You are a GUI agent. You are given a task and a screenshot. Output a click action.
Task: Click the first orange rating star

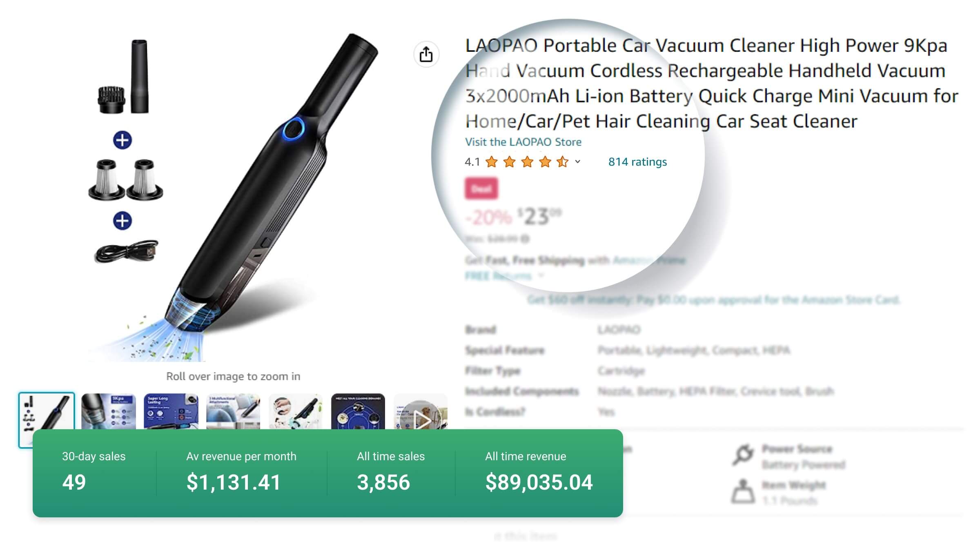492,162
